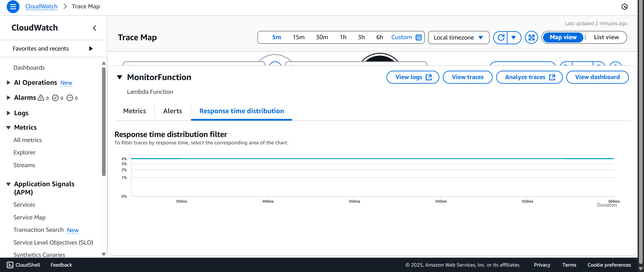Click the Custom time range calendar icon
644x272 pixels.
pos(419,38)
